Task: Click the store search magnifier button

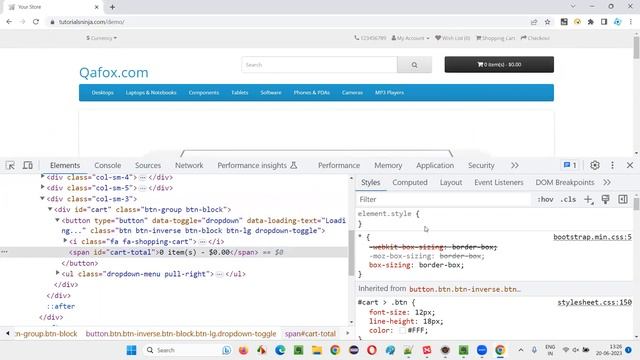Action: pos(414,65)
